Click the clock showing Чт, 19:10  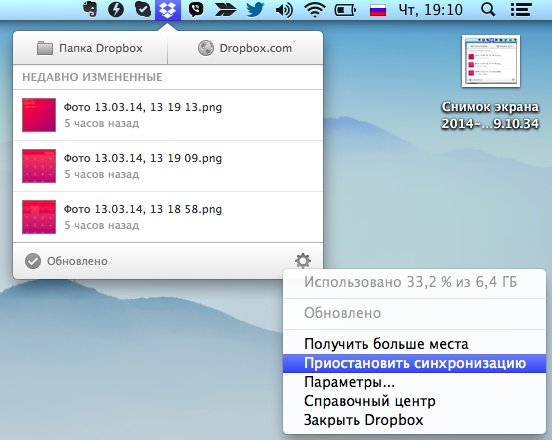(431, 10)
